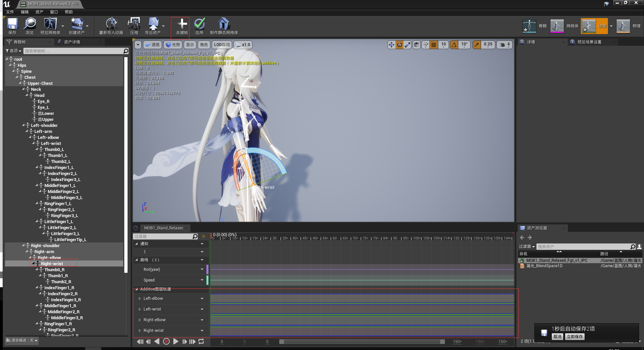Click the Rot(yaw) curve color swatch
Viewport: 644px width, 350px height.
(x=207, y=270)
